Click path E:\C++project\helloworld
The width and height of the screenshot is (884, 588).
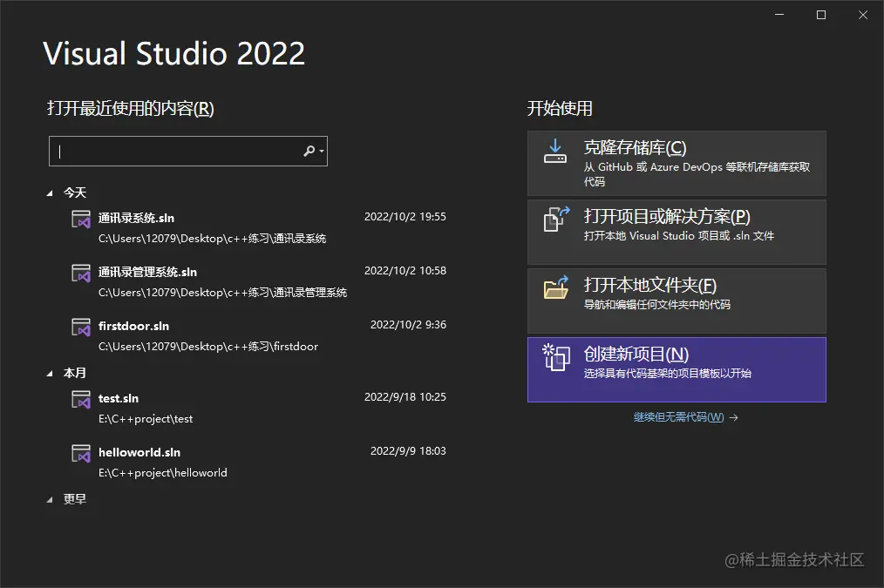click(x=163, y=472)
